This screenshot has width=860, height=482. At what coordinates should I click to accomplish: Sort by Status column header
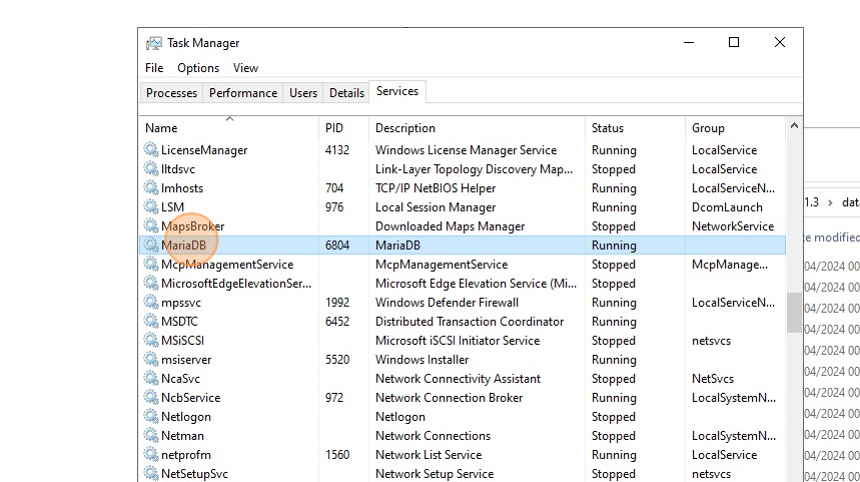click(635, 128)
